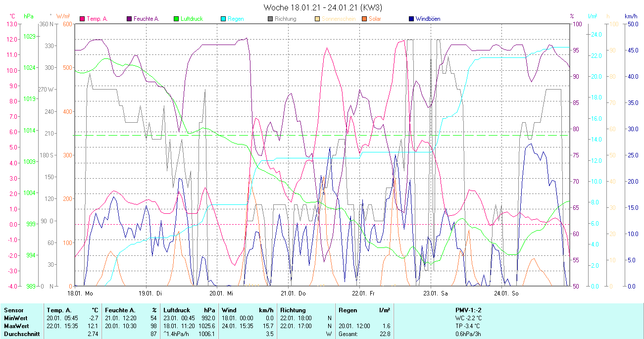
Task: Select the chart title 'Woche 18.01.21 - 24.01.21 (KW3)'
Action: pos(323,7)
